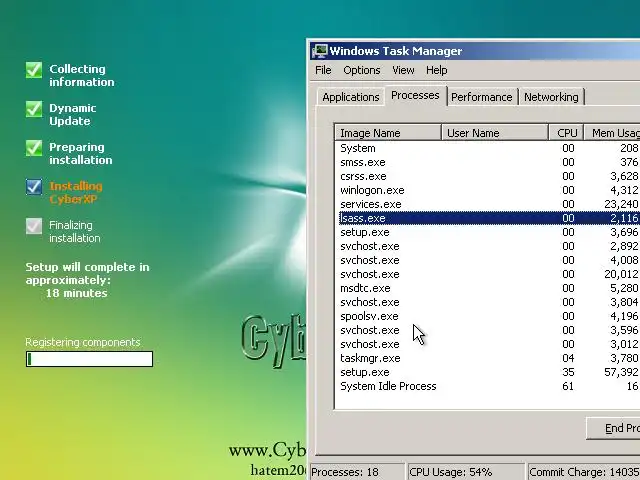Click the Registering components status label
Screen dimensions: 640x480
click(83, 342)
